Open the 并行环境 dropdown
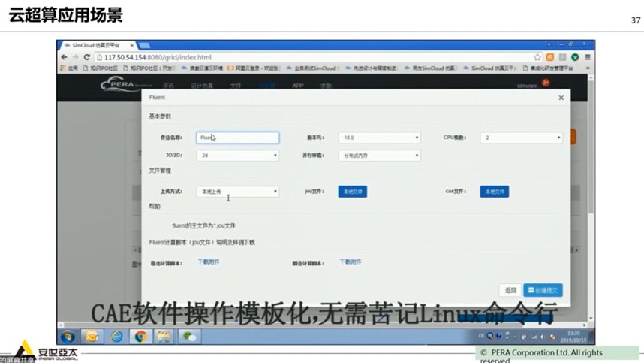 click(x=379, y=156)
